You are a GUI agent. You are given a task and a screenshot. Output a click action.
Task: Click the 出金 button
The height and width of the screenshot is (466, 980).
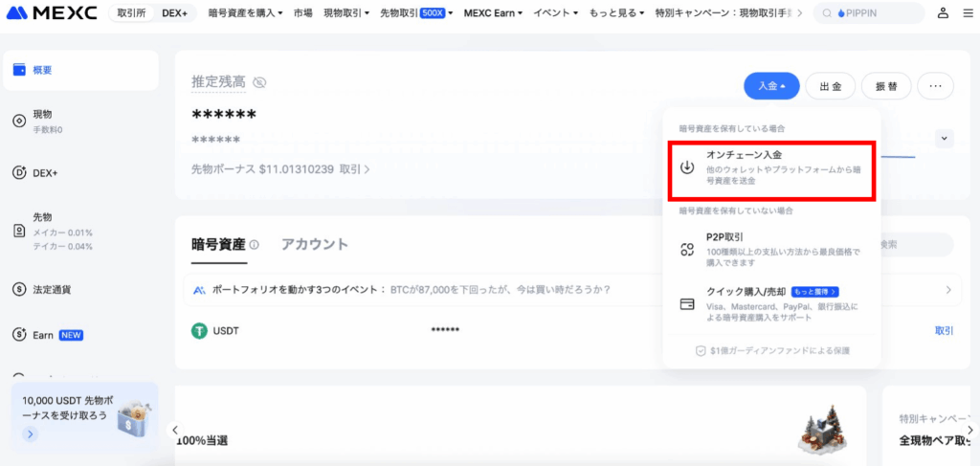(x=830, y=86)
